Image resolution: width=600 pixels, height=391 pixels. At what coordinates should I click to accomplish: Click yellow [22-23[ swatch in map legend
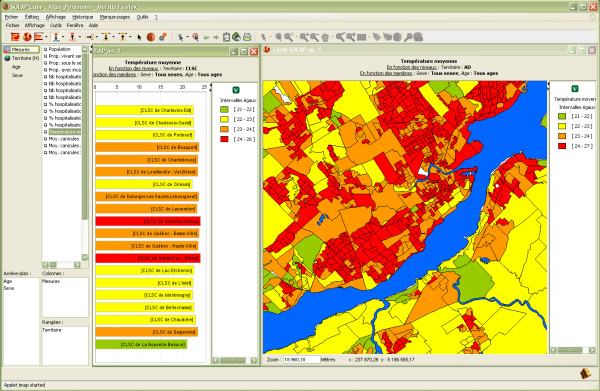click(x=562, y=126)
